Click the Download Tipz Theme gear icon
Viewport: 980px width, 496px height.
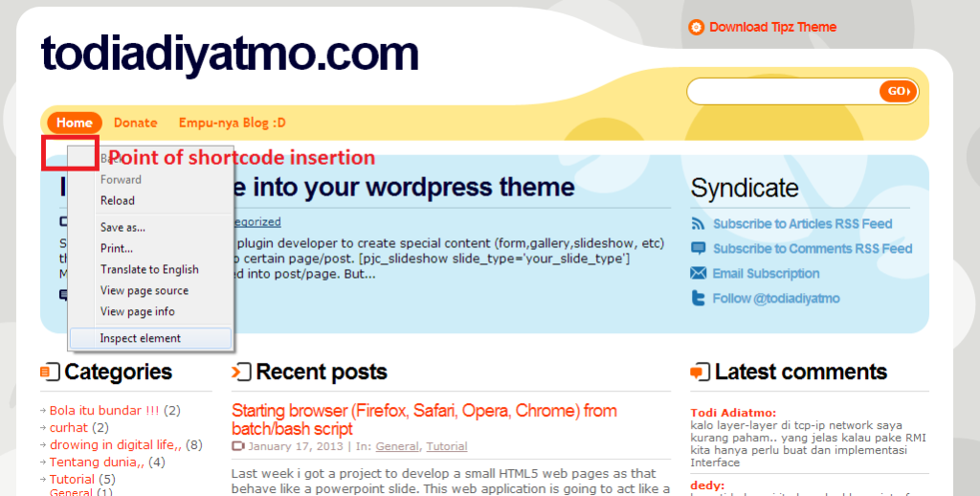[x=697, y=27]
